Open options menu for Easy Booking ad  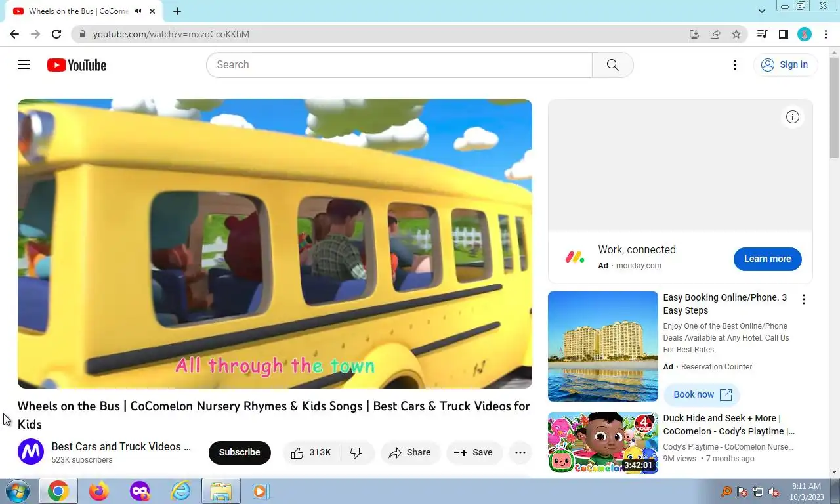804,299
